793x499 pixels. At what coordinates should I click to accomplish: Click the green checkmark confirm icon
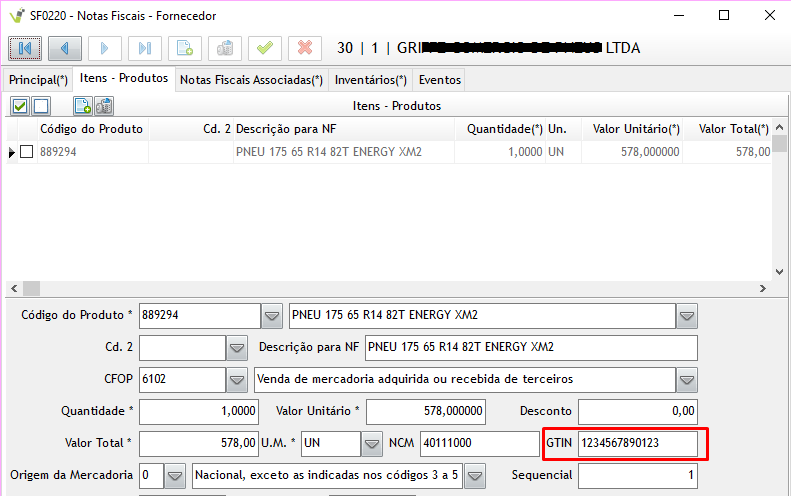(x=265, y=48)
